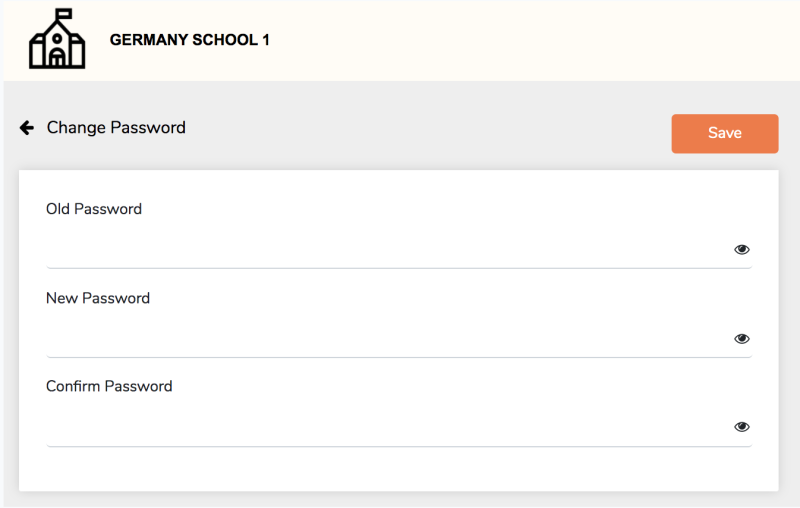800x508 pixels.
Task: Go back using the left arrow
Action: coord(27,128)
